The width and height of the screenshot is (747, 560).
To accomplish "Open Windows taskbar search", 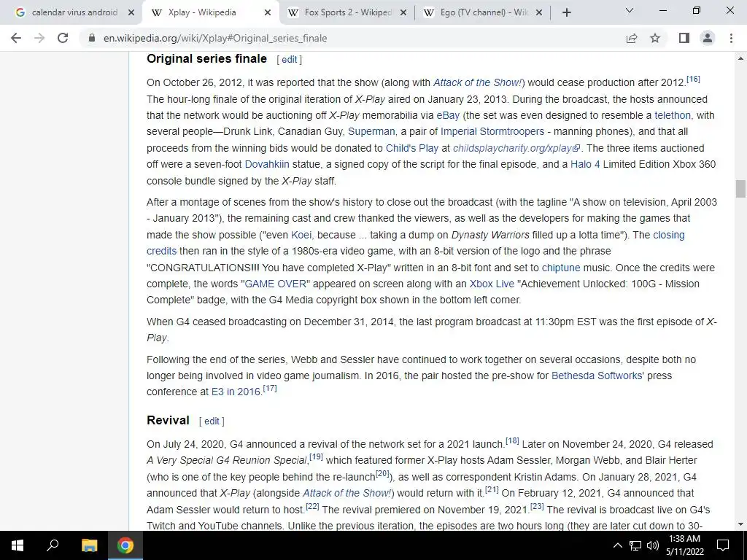I will coord(53,545).
